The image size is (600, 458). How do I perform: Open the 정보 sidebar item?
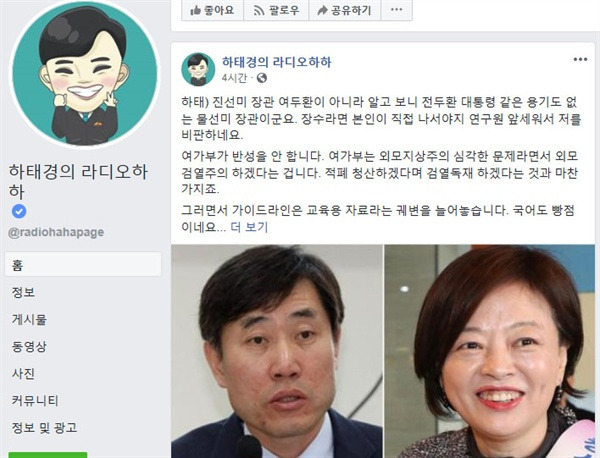(23, 292)
